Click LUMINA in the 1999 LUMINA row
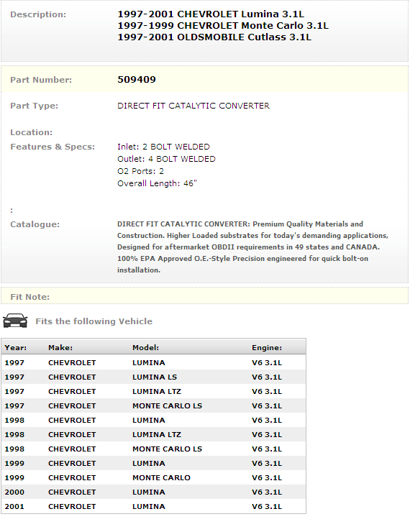 [x=149, y=464]
